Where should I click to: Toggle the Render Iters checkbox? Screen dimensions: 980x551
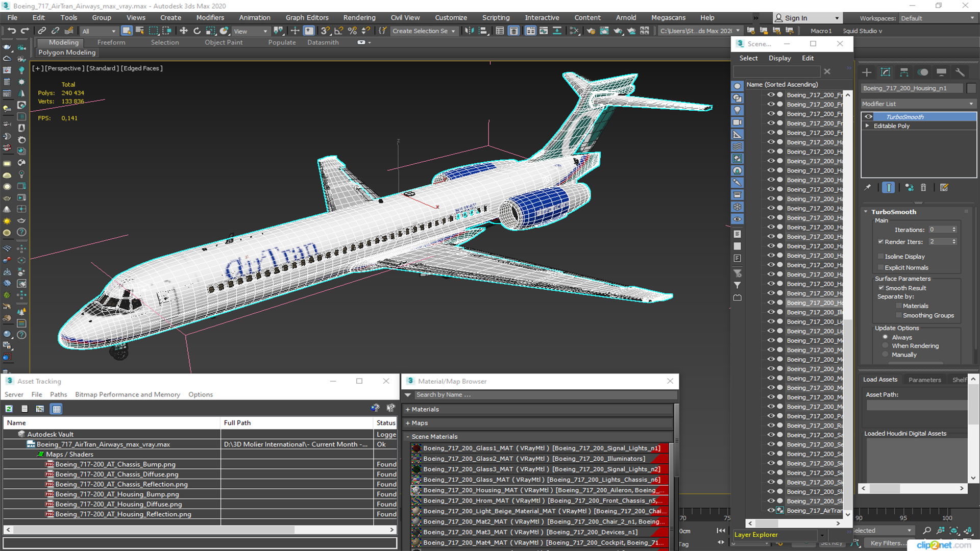[x=880, y=242]
